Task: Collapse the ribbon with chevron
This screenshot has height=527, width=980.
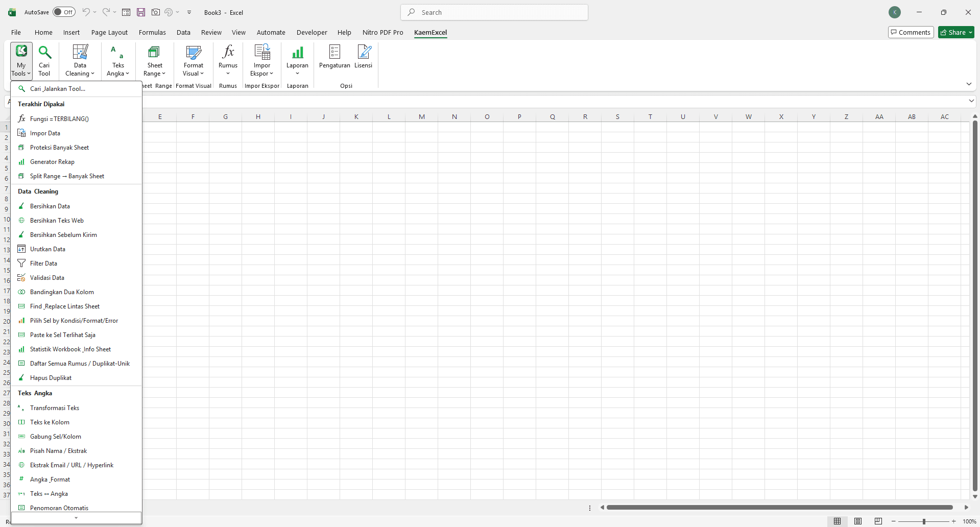Action: point(969,84)
